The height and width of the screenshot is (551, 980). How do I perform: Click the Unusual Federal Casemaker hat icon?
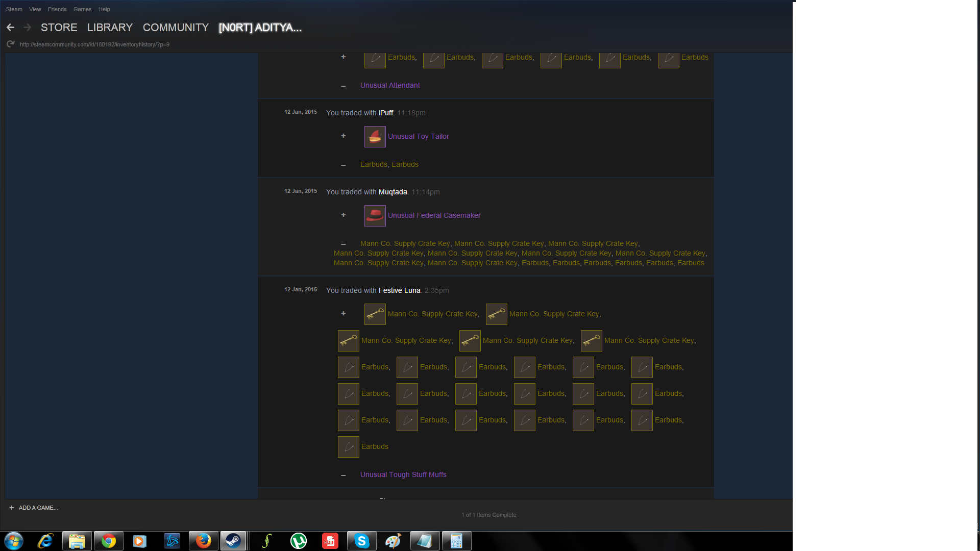375,216
